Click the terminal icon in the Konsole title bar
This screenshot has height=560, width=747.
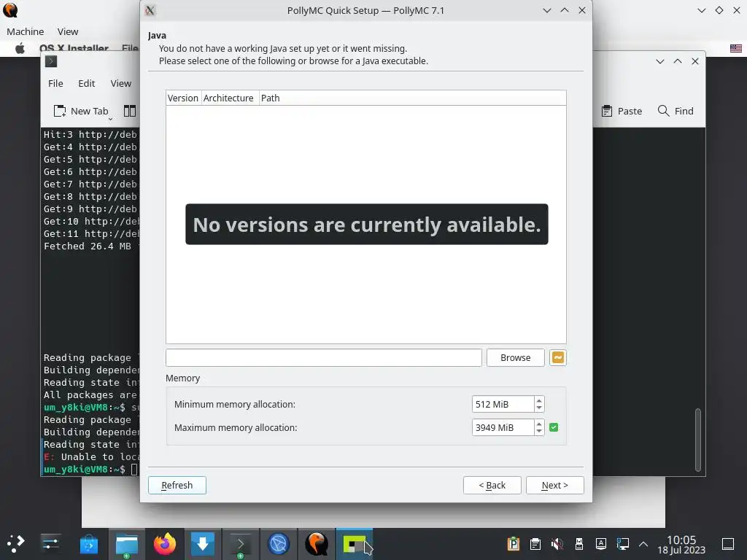(51, 61)
